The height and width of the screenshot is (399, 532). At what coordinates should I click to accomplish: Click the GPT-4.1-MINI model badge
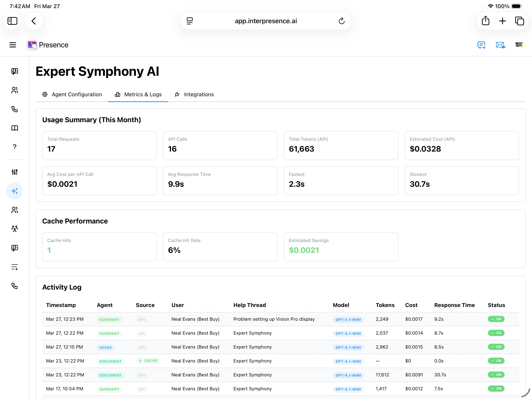348,320
